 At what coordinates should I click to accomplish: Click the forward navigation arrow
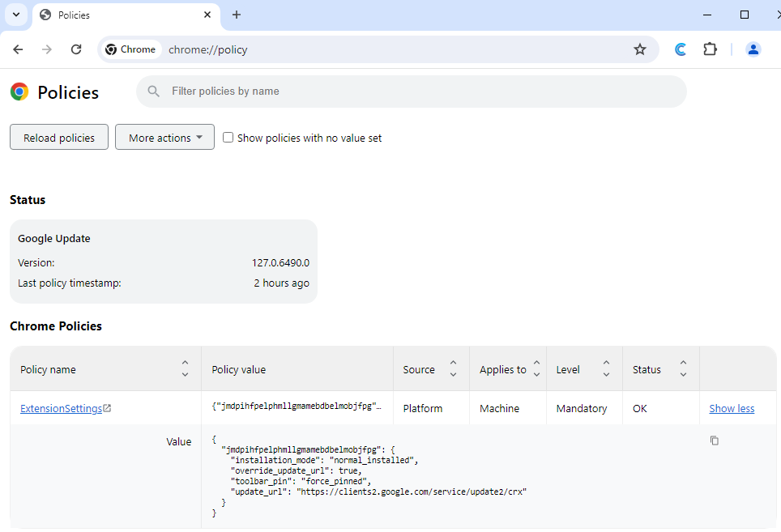(47, 49)
